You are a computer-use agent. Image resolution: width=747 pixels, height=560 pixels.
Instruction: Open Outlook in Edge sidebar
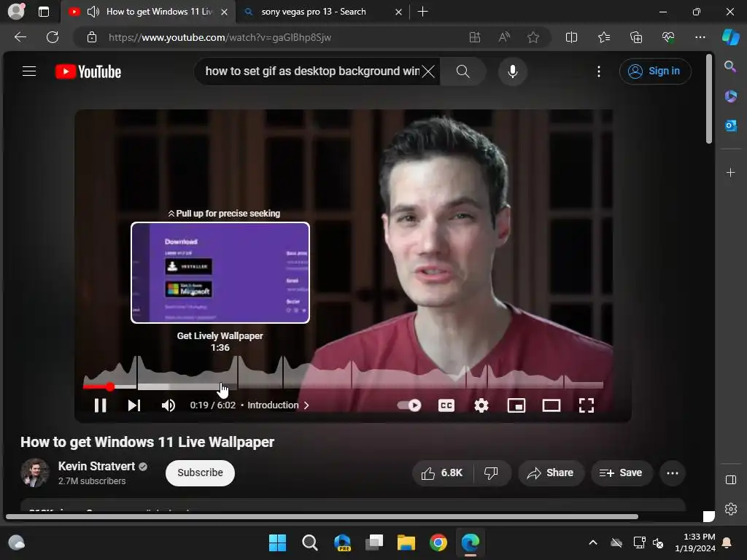click(x=730, y=125)
